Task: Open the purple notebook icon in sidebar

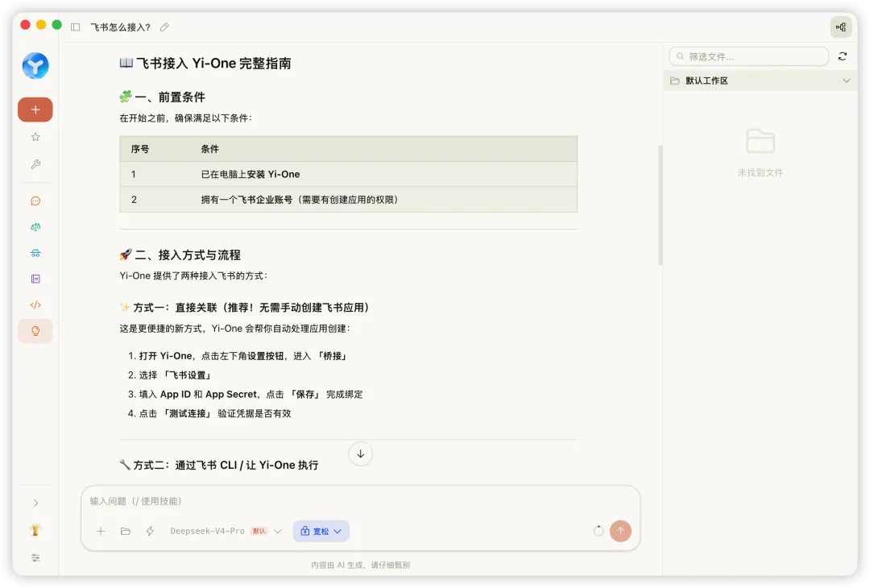Action: pyautogui.click(x=35, y=279)
